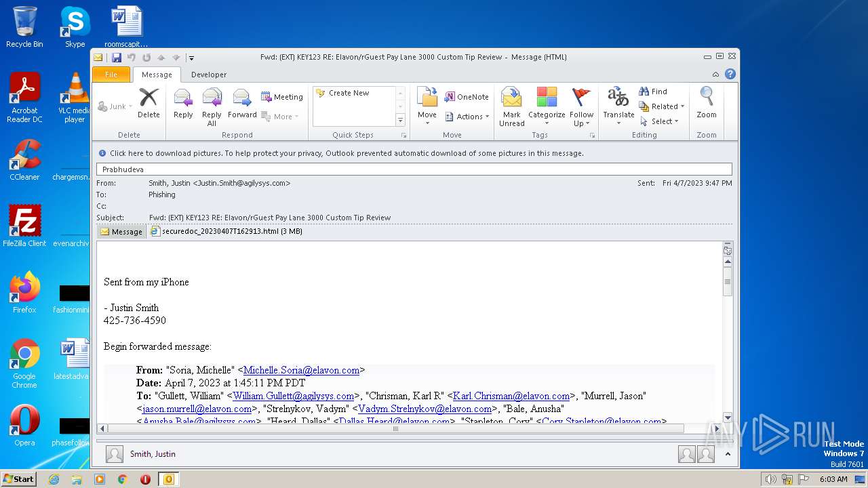Click Michelle.Soria@elavon.com link
This screenshot has width=868, height=488.
tap(301, 370)
